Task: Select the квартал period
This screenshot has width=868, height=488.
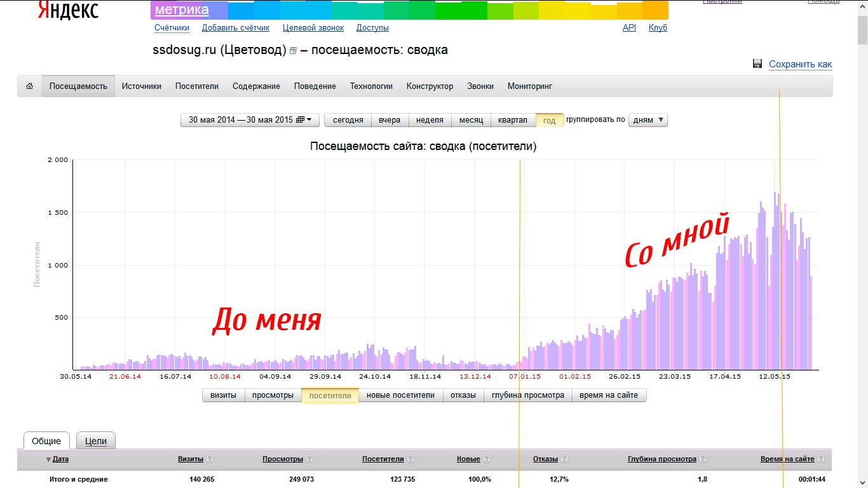Action: (513, 120)
